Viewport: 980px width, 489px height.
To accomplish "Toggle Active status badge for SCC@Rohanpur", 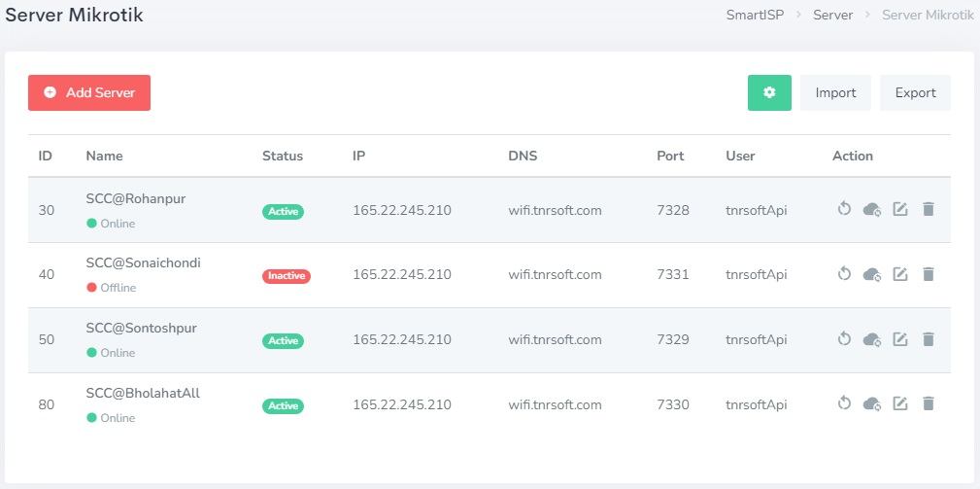I will pos(283,211).
